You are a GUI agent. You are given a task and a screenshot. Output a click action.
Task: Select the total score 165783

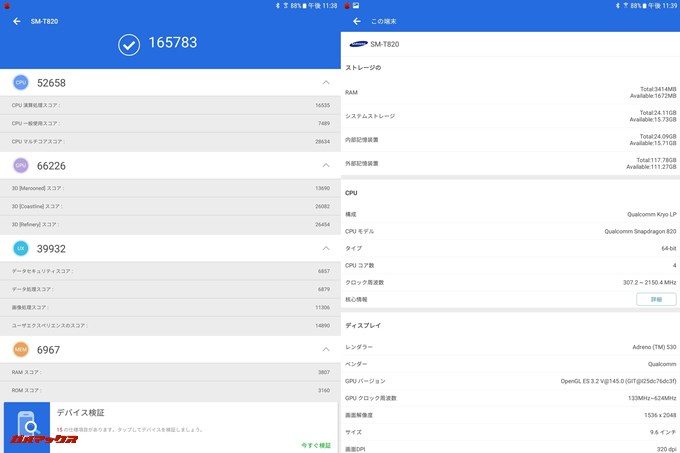(x=173, y=42)
